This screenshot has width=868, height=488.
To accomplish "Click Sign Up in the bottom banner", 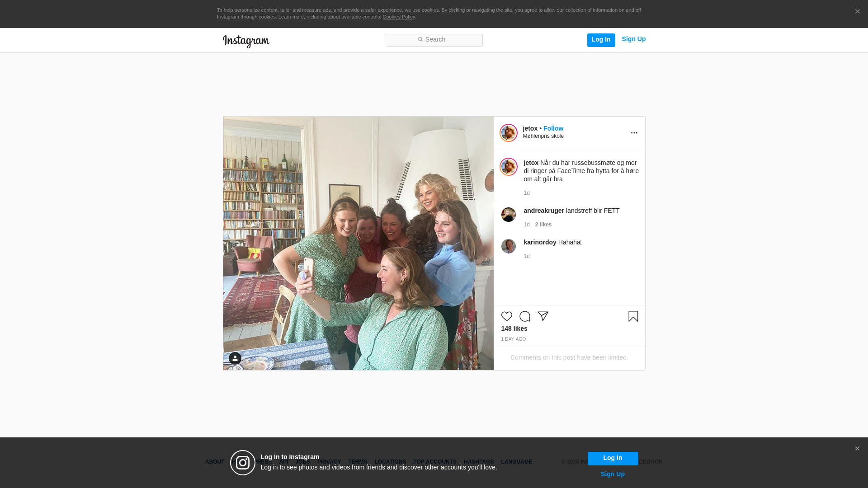I will [613, 474].
